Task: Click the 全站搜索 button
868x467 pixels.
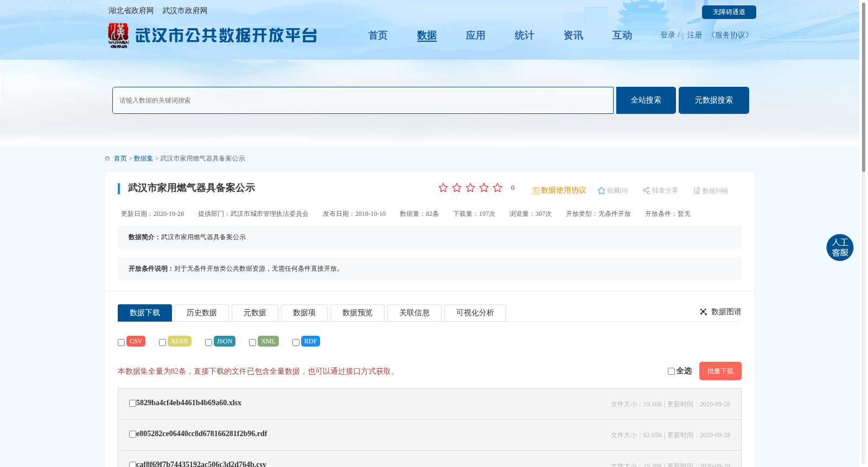Action: click(x=646, y=100)
